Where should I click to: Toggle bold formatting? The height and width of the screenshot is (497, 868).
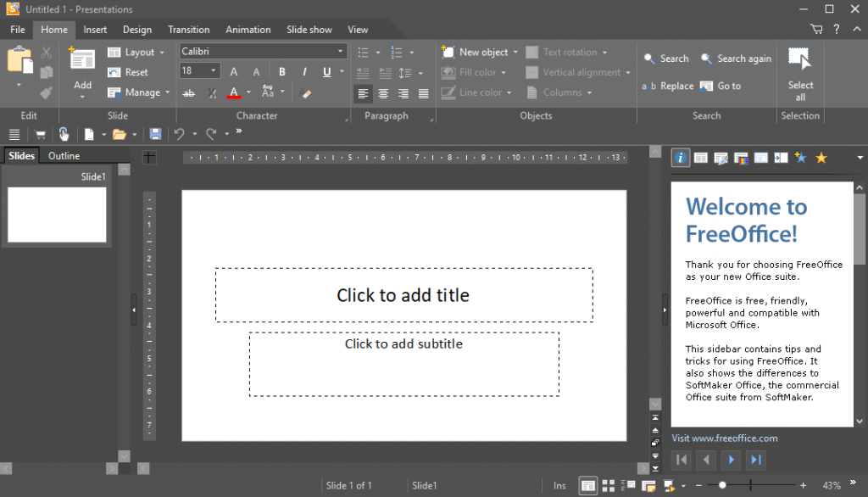coord(282,72)
